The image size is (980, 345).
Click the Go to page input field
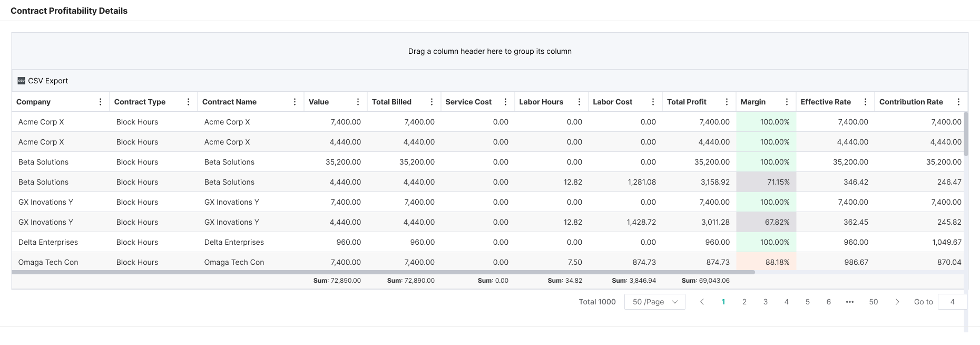pos(952,302)
